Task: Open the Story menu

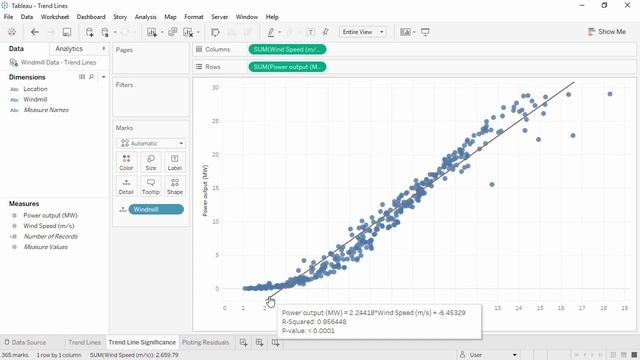Action: [x=120, y=17]
